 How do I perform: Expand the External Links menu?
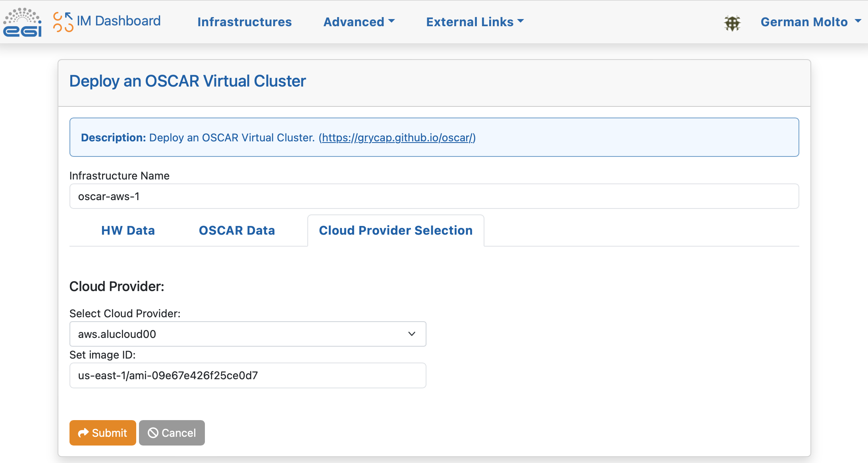coord(475,22)
